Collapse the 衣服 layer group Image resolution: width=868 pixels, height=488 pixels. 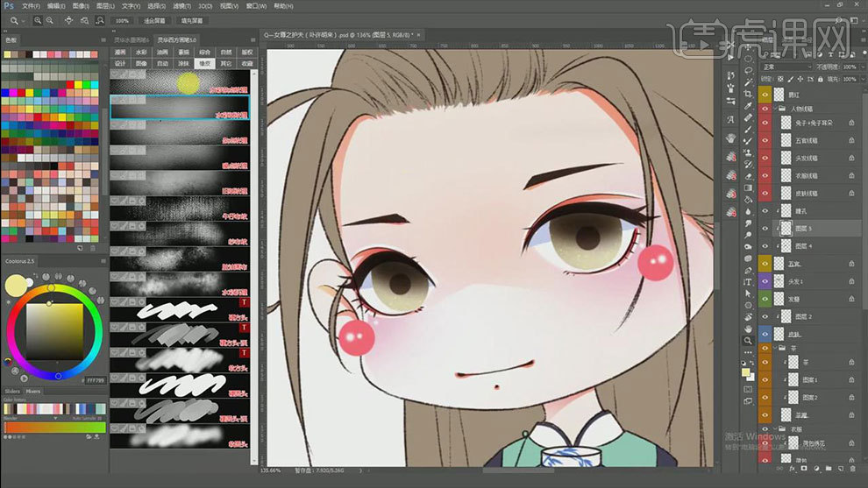pyautogui.click(x=776, y=428)
